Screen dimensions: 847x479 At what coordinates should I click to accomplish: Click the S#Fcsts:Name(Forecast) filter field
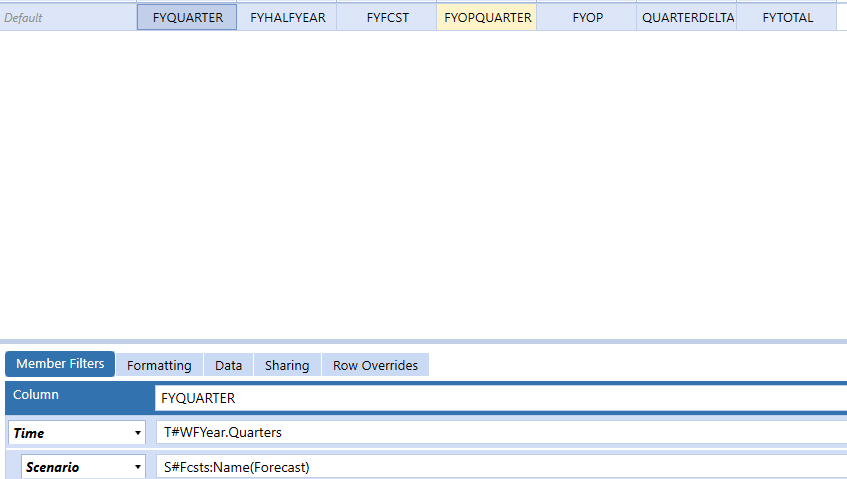(500, 467)
